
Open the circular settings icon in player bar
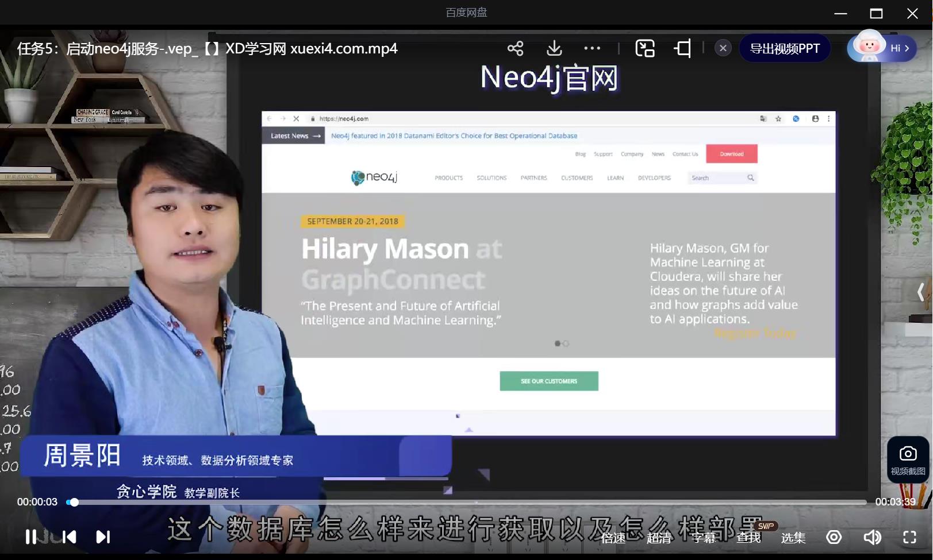click(x=834, y=537)
